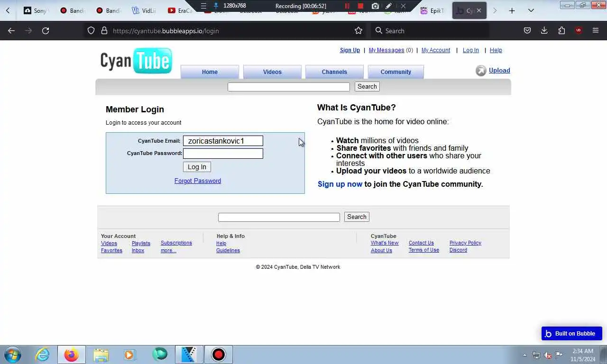Click the Firefox taskbar icon
607x364 pixels.
click(71, 355)
